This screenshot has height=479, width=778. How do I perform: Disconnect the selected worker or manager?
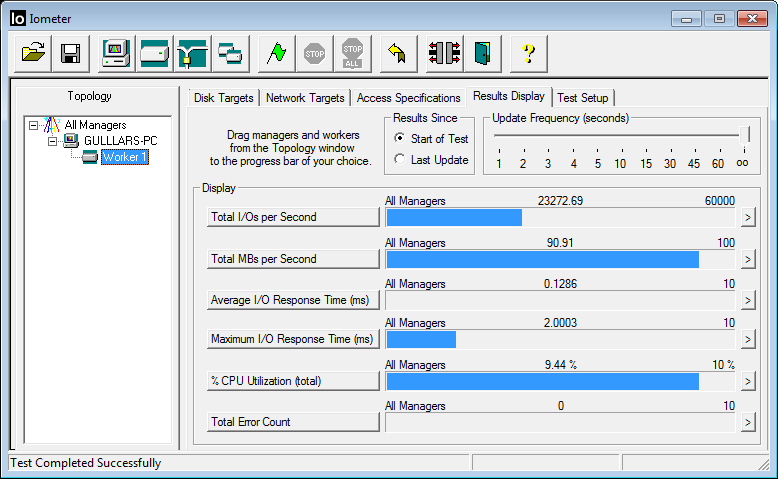445,53
